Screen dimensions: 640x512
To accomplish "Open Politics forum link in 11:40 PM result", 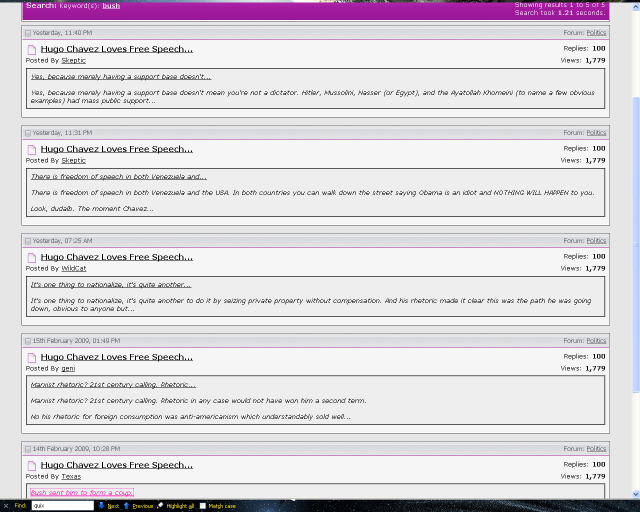I will pyautogui.click(x=596, y=33).
